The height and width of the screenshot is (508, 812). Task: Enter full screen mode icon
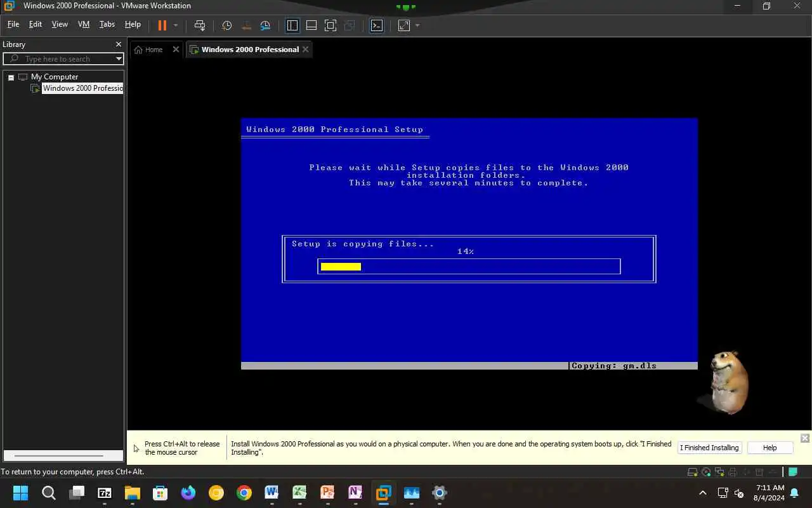click(x=331, y=25)
